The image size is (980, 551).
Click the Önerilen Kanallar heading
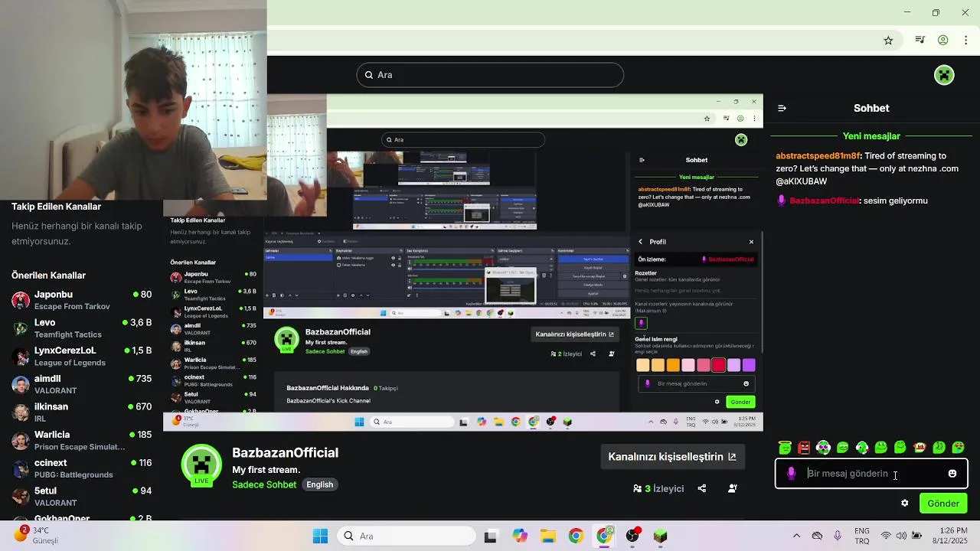(48, 275)
